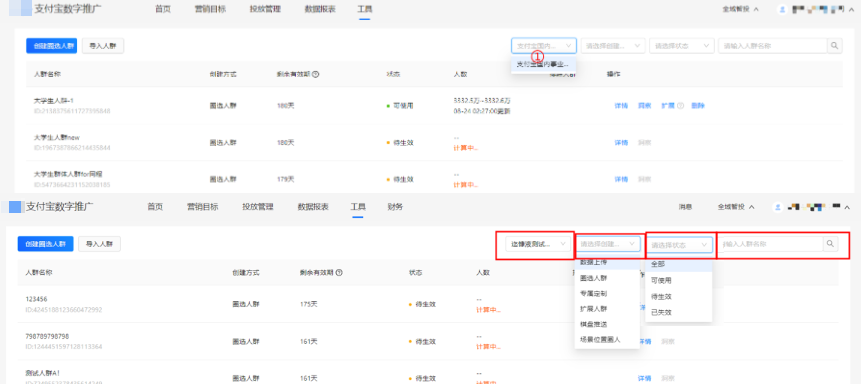Viewport: 861px width, 384px height.
Task: Open the 财务 tab
Action: pyautogui.click(x=395, y=207)
